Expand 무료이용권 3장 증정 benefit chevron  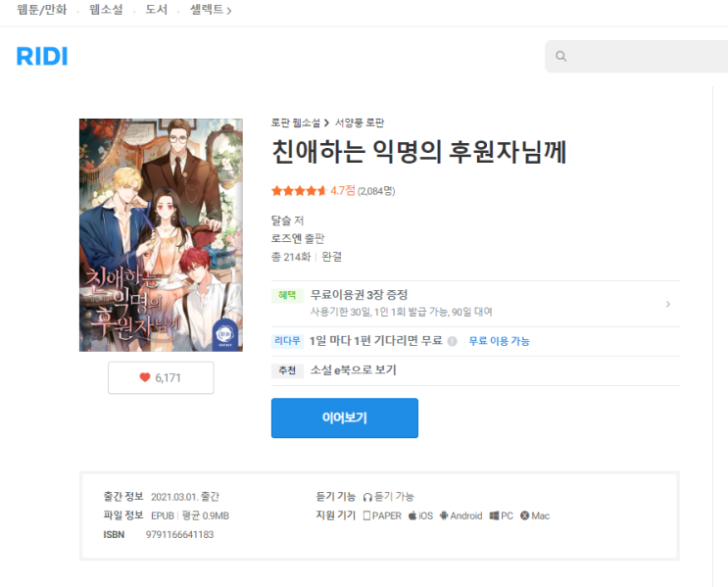click(667, 304)
